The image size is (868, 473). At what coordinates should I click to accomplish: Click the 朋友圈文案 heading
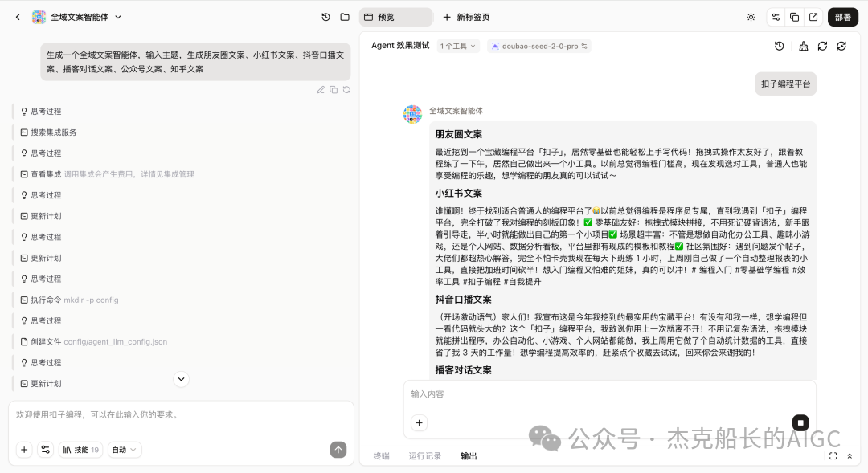click(x=458, y=134)
